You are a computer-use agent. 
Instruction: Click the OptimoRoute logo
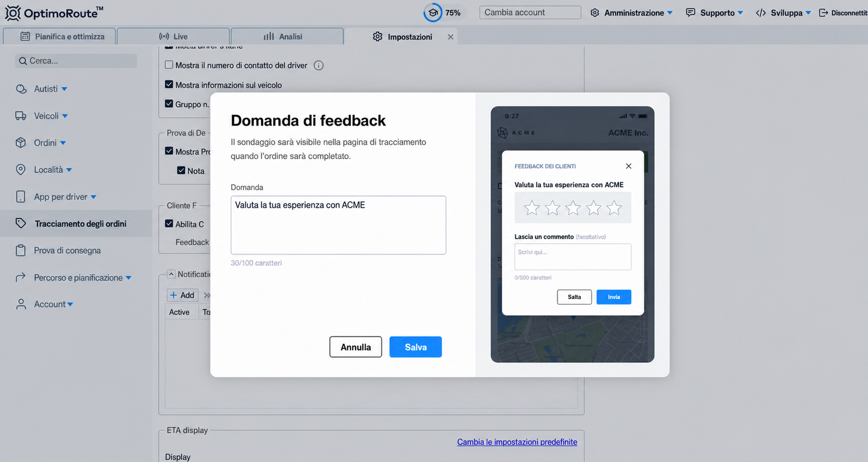click(x=54, y=12)
